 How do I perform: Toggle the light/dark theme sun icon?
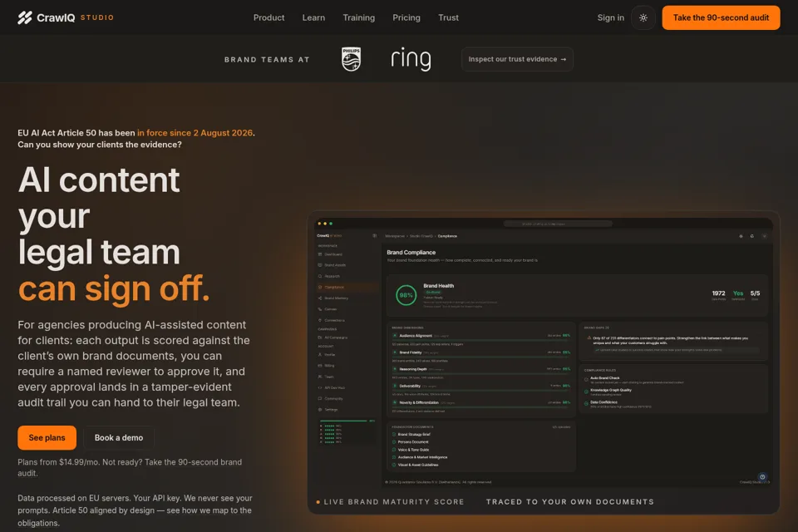643,17
